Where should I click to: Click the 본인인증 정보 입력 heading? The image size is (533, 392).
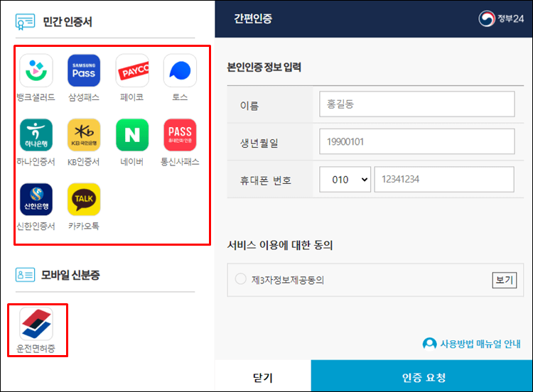coord(264,67)
